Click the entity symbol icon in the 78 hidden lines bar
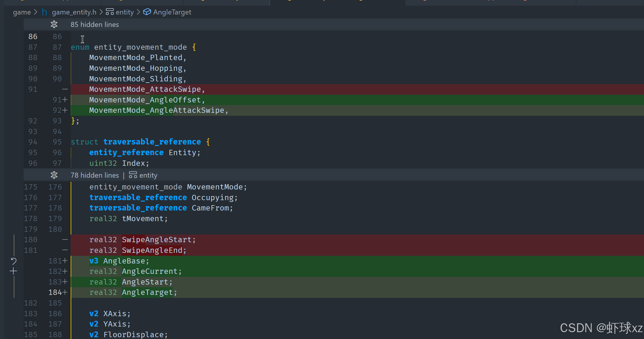This screenshot has height=339, width=644. 133,175
